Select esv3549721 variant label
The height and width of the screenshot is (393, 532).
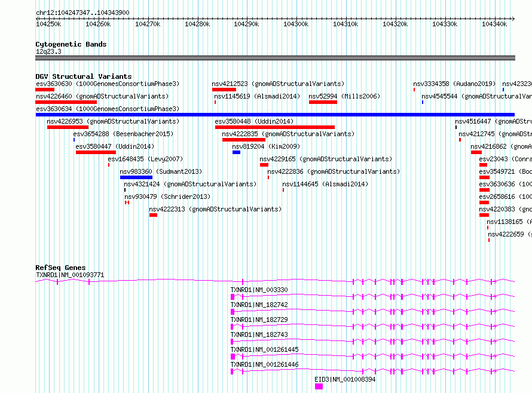[506, 171]
